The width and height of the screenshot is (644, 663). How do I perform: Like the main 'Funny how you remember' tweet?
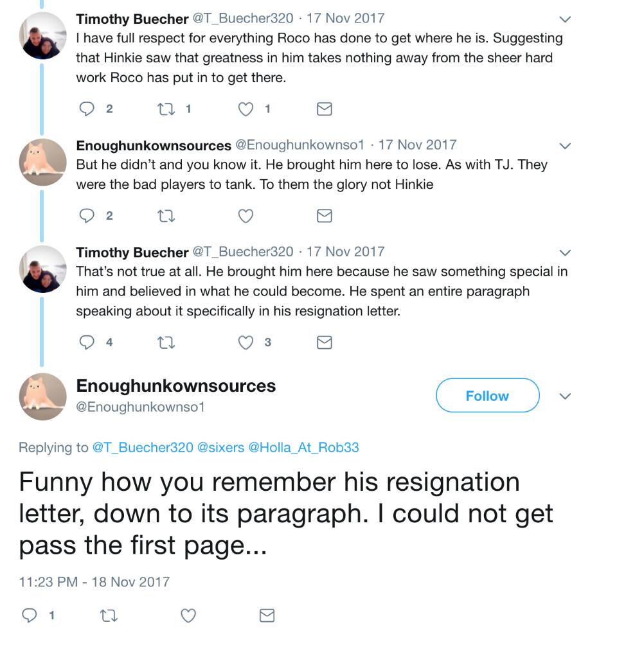[x=188, y=616]
